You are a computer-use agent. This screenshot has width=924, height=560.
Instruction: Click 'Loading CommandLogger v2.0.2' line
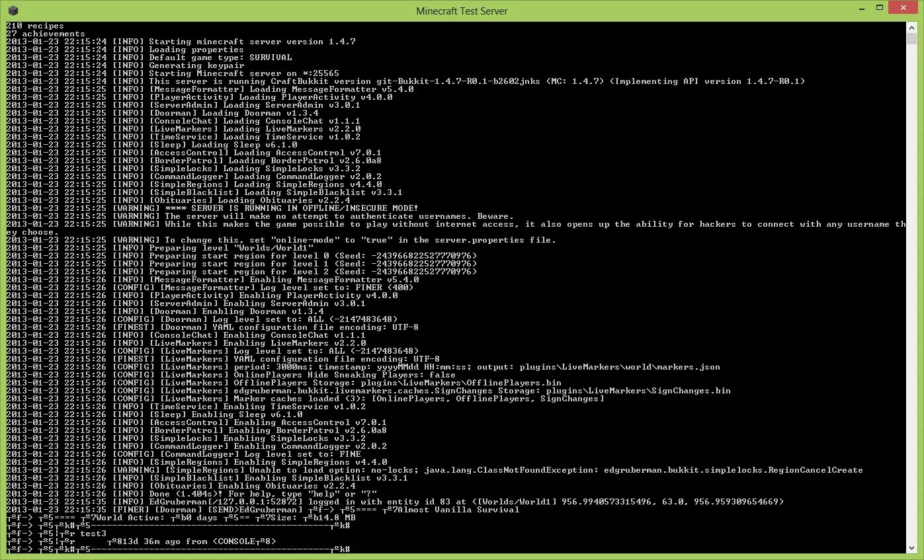point(194,177)
